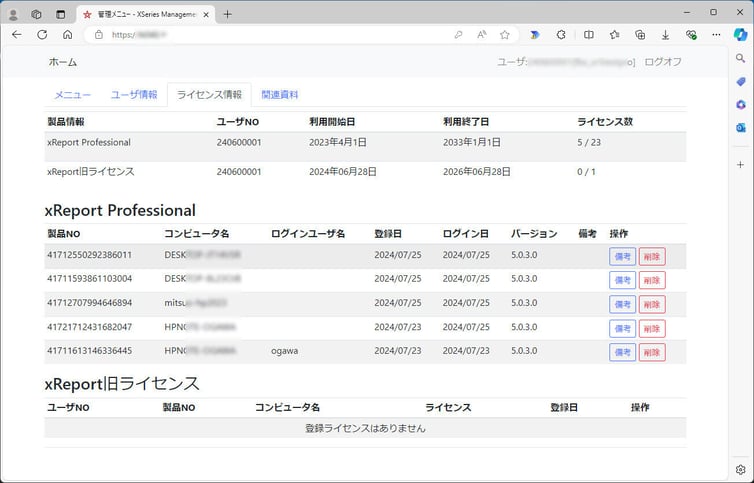Image resolution: width=754 pixels, height=483 pixels.
Task: Close the XSeries Management tab
Action: (206, 15)
